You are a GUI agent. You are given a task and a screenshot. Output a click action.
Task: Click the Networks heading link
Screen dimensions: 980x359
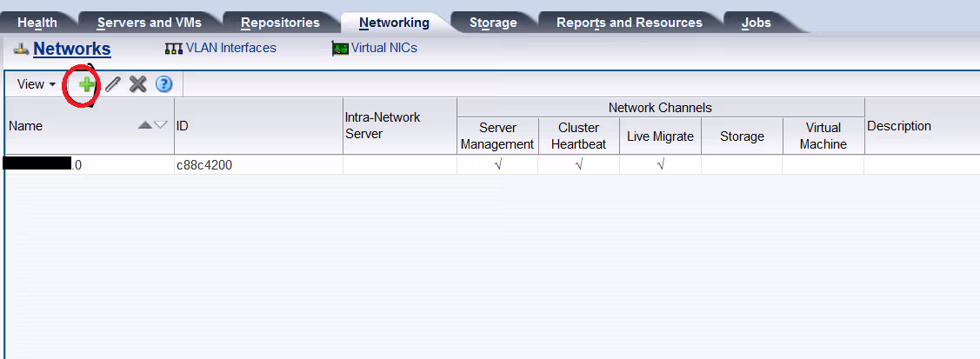71,49
